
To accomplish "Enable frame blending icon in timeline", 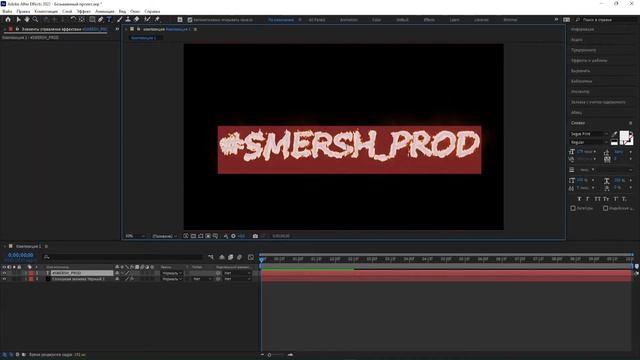I will (231, 257).
